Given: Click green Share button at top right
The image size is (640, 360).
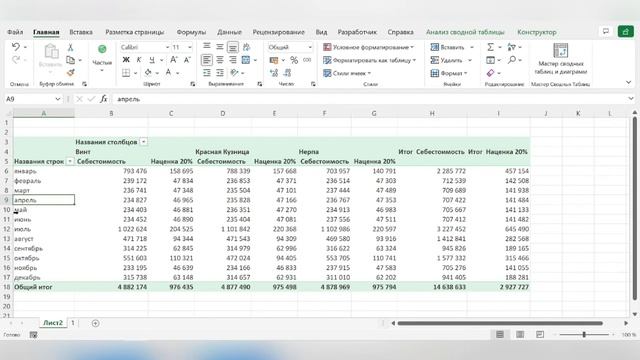Looking at the screenshot, I should pos(625,31).
